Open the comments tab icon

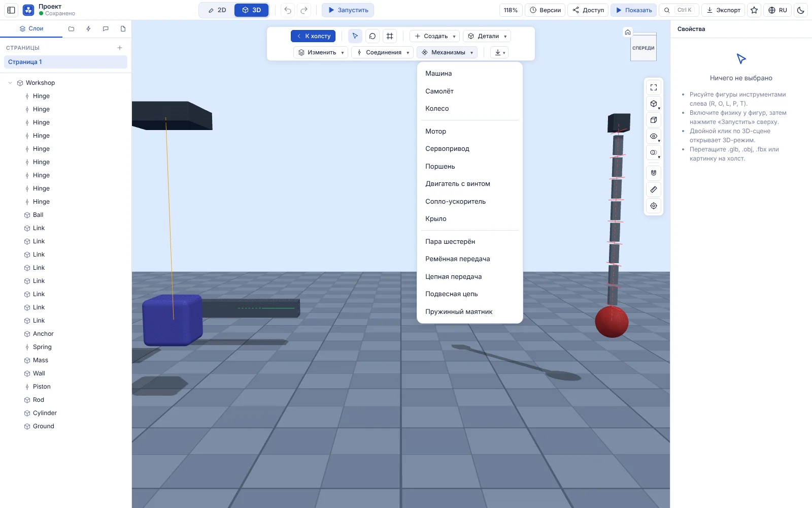click(x=106, y=29)
